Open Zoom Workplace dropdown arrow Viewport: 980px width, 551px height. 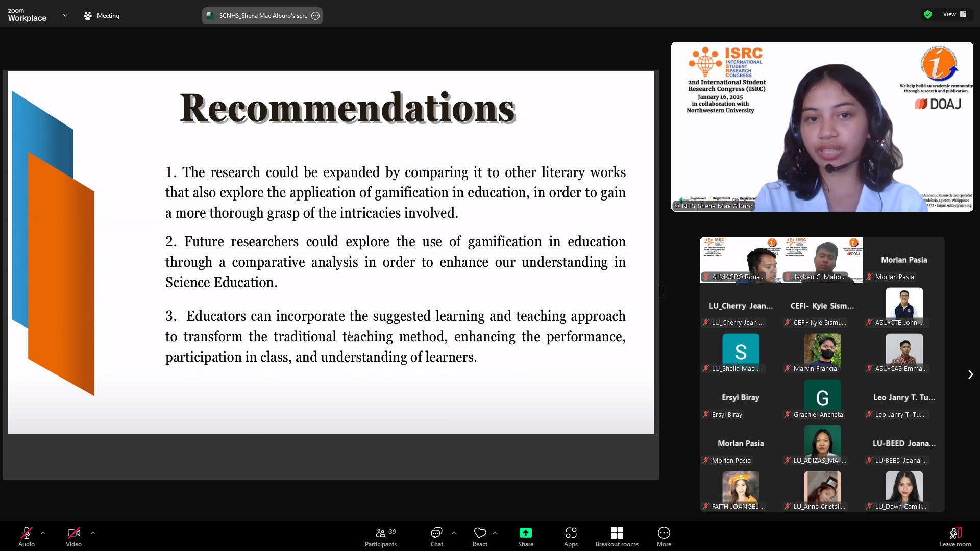click(x=65, y=16)
